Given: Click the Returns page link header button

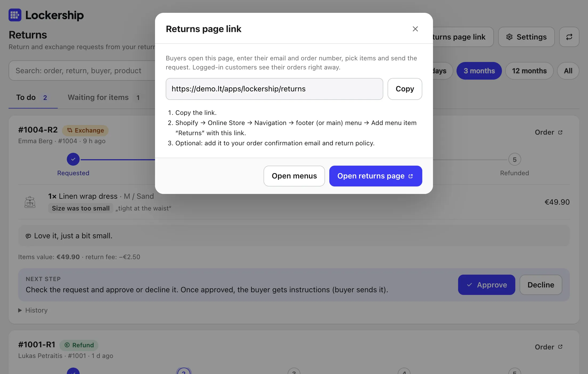Looking at the screenshot, I should [x=463, y=37].
